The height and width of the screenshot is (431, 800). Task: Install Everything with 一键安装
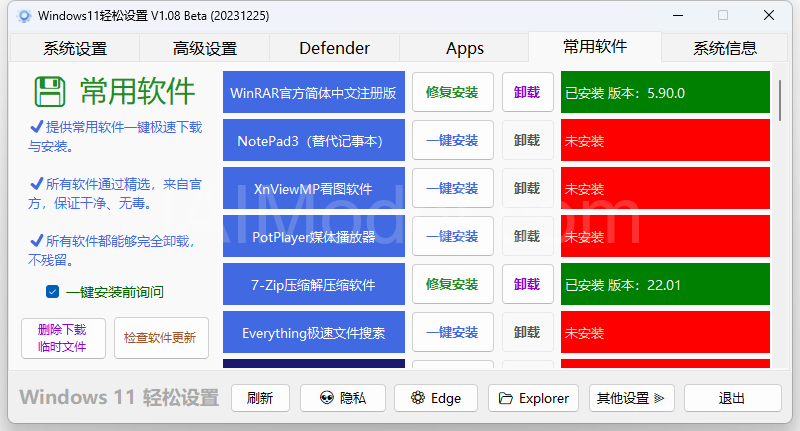453,332
